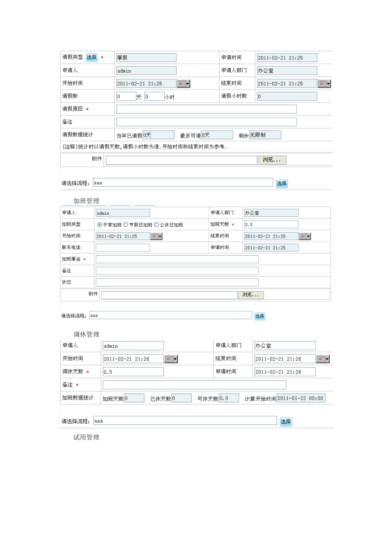Click the 加班管理 section heading
Viewport: 392px width, 555px height.
coord(86,201)
